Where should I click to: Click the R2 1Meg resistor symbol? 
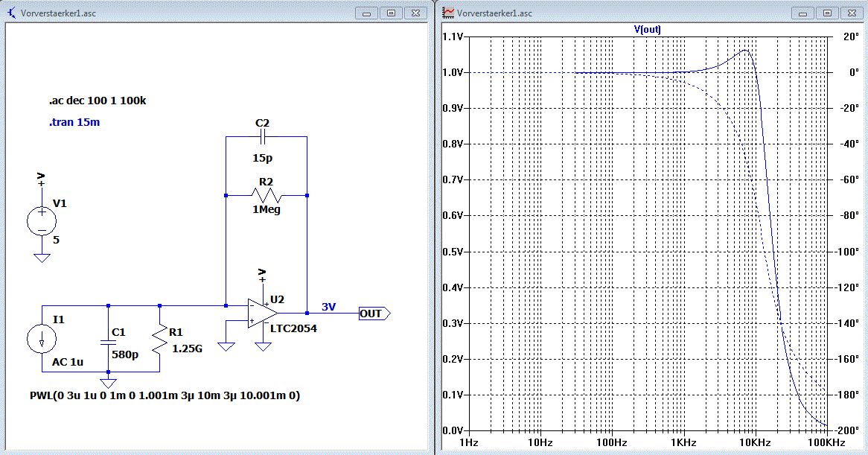[266, 195]
